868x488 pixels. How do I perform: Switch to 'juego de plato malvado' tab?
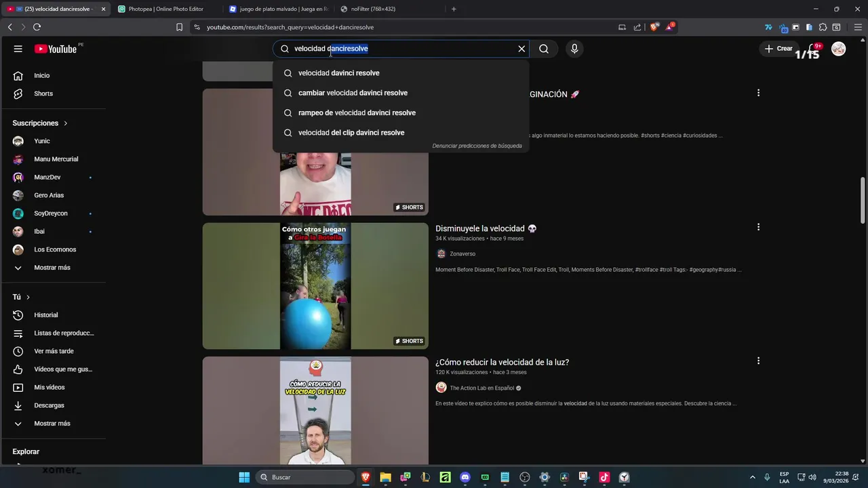[279, 9]
